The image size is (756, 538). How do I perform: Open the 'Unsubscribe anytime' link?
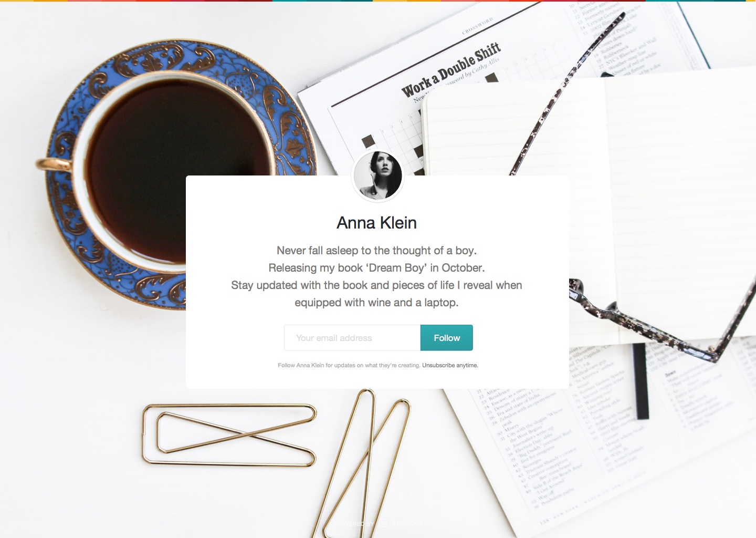click(x=450, y=365)
